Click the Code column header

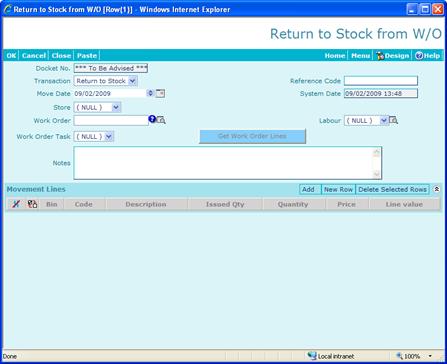coord(84,204)
